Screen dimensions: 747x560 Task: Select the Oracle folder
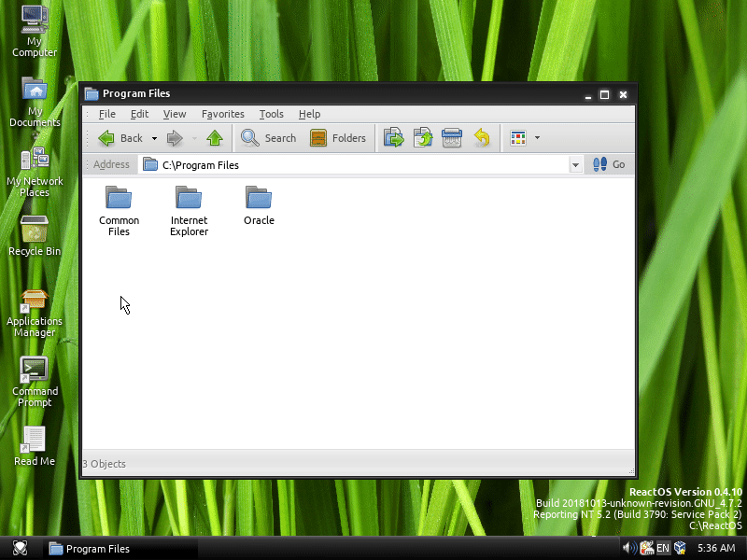click(x=259, y=205)
